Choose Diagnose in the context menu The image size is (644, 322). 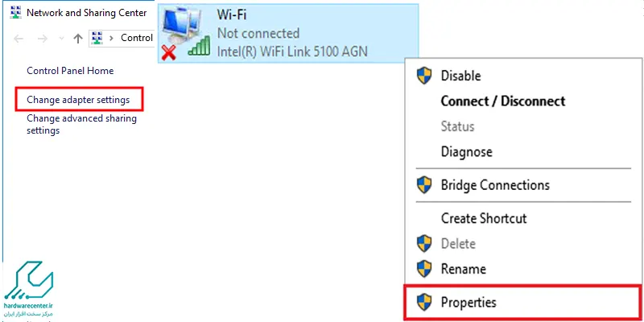tap(466, 151)
